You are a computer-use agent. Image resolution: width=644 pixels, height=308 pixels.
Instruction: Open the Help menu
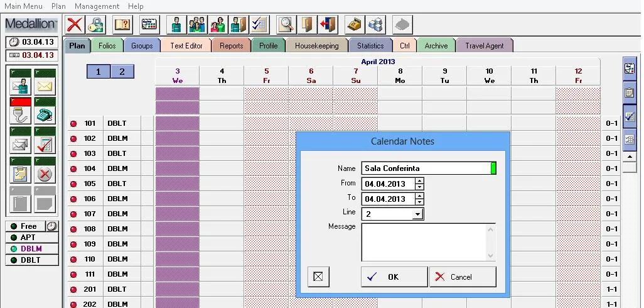coord(136,6)
